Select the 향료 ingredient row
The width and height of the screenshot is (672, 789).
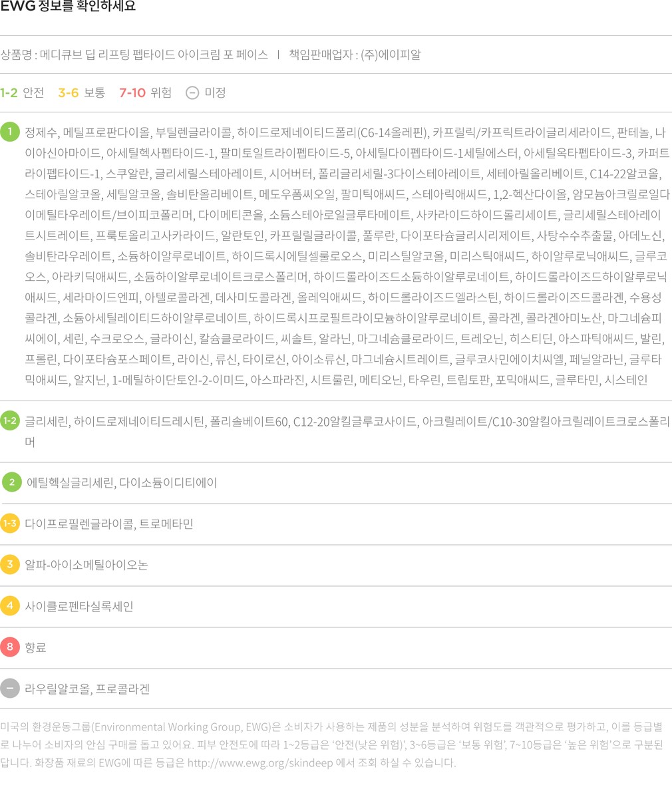pyautogui.click(x=35, y=647)
